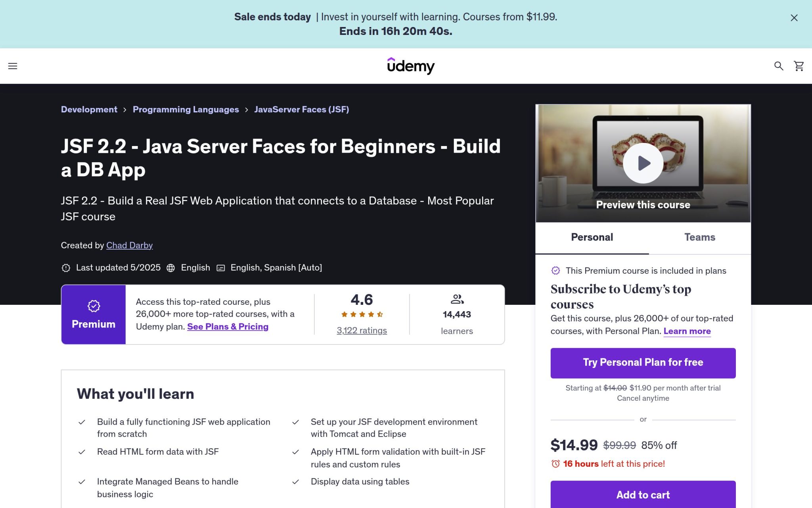
Task: View the 3,122 ratings link
Action: (362, 330)
